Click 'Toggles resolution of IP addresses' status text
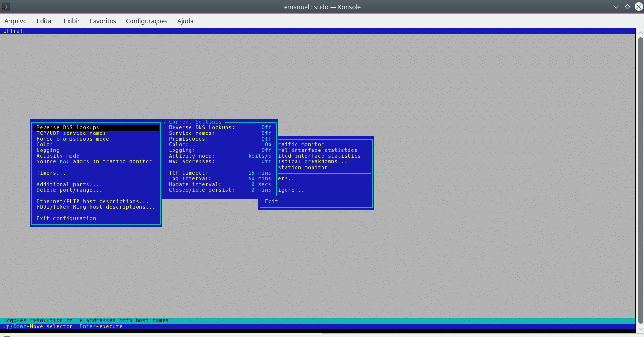The image size is (644, 337). (x=86, y=320)
